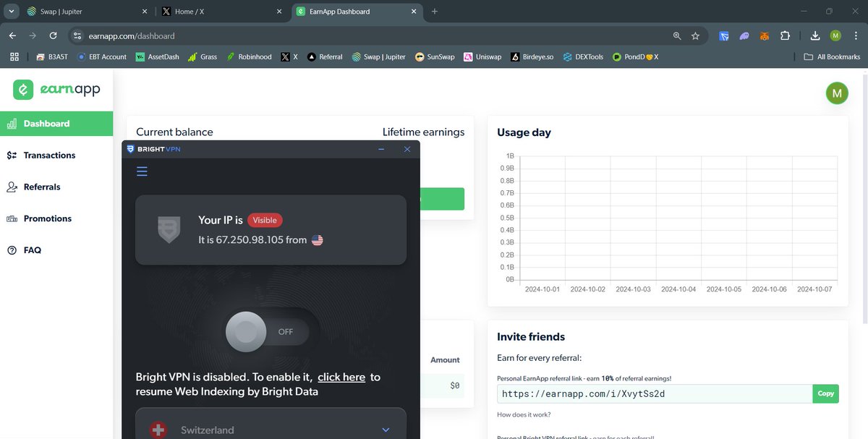Click the shield icon in IP card
This screenshot has height=439, width=868.
tap(169, 229)
